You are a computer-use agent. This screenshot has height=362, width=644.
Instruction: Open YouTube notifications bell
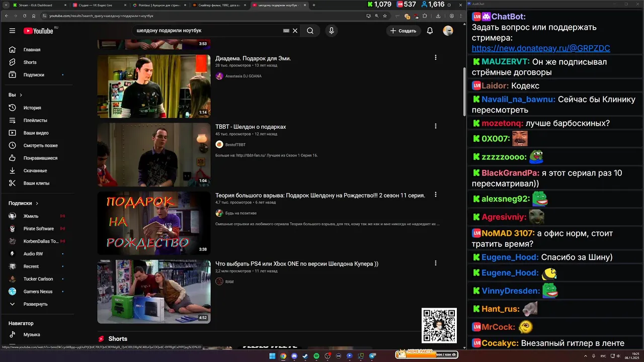[x=430, y=31]
